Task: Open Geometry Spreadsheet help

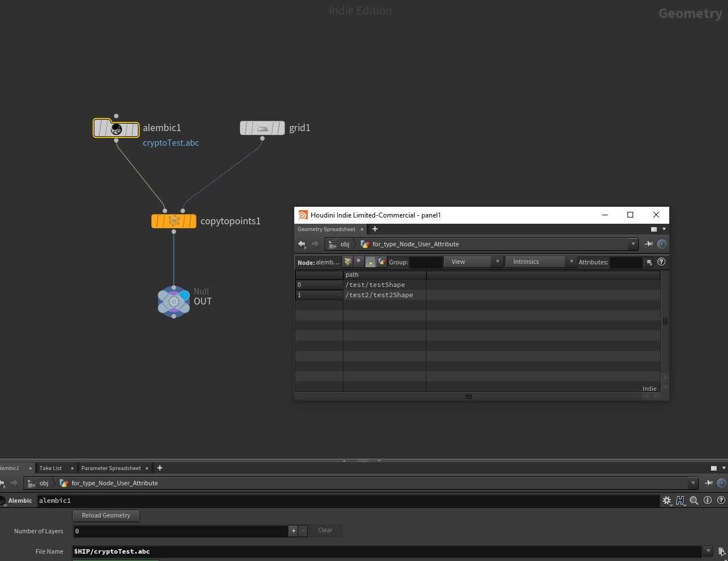Action: (x=661, y=262)
